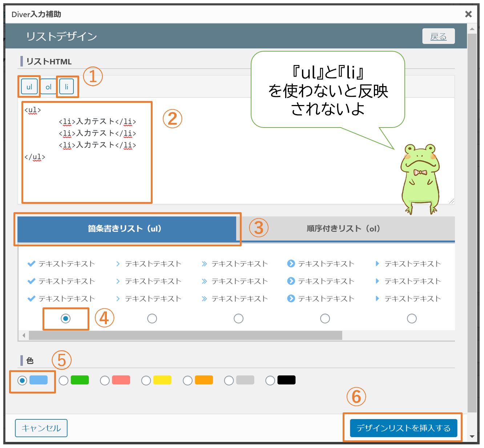Click デザインリストを挿入する button
Image resolution: width=484 pixels, height=448 pixels.
(403, 428)
